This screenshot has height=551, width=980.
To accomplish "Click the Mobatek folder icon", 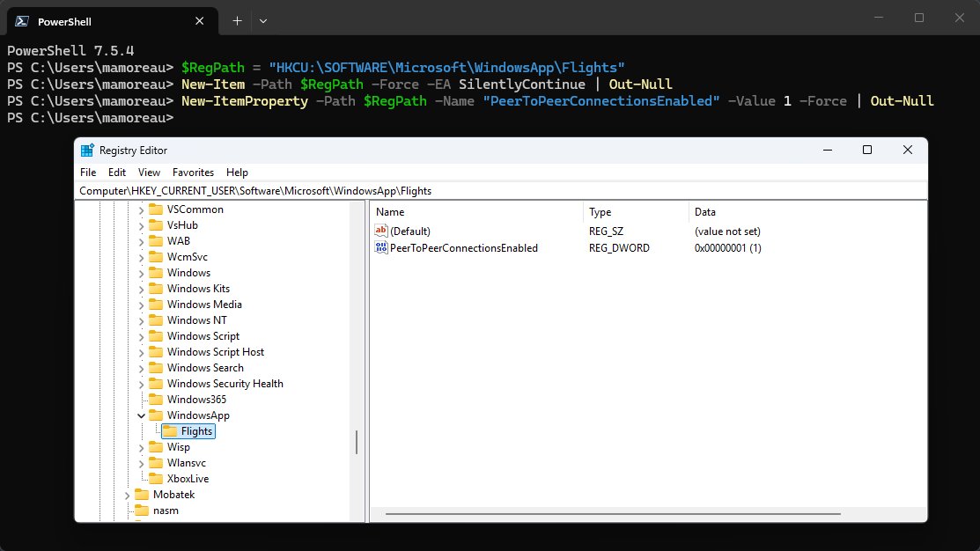I will point(142,495).
